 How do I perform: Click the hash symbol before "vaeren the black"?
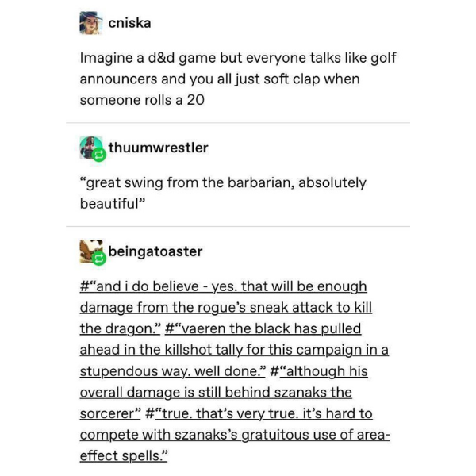click(169, 328)
